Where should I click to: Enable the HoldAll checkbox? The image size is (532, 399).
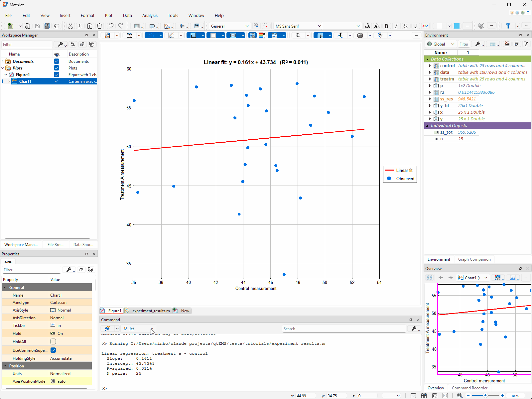(53, 341)
